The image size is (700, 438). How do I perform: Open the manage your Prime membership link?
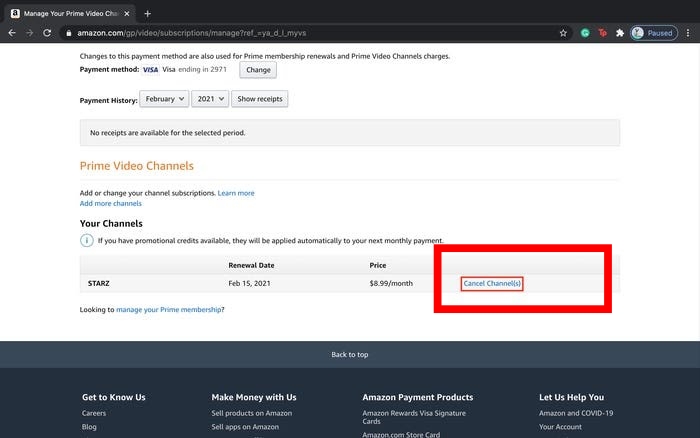tap(169, 309)
